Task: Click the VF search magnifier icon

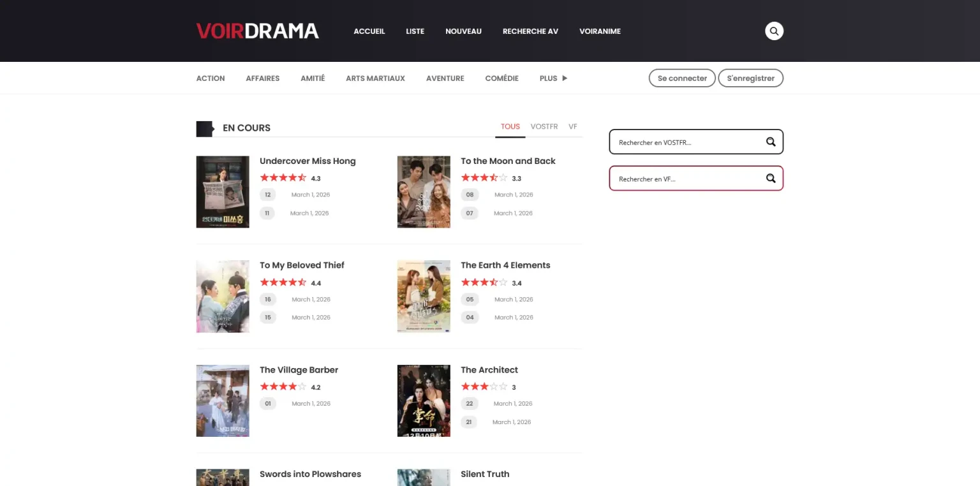Action: [x=771, y=179]
